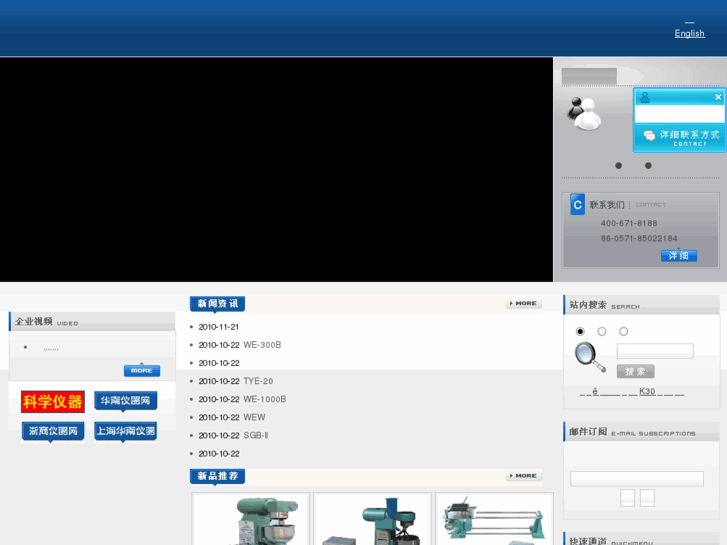Click the second banner slide dot
The image size is (727, 545).
(648, 166)
